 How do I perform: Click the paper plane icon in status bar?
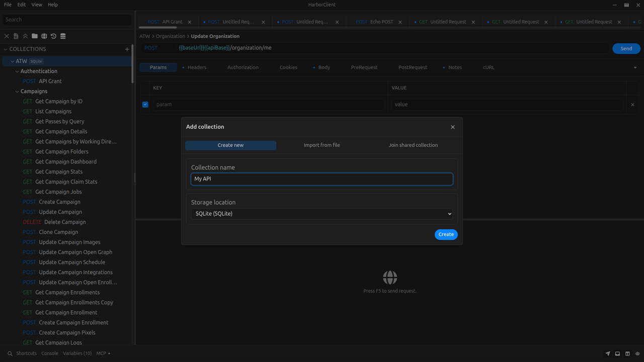(x=608, y=353)
